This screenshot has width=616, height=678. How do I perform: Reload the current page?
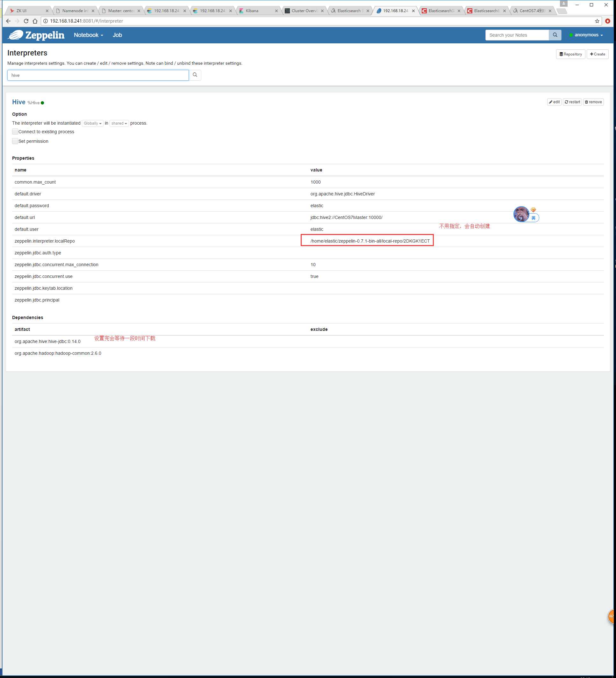(26, 21)
